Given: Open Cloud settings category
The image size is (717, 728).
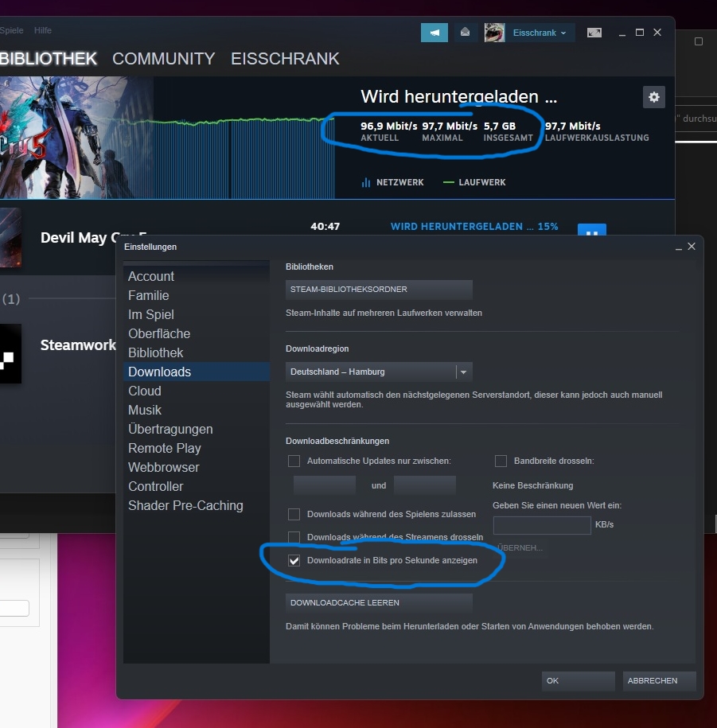Looking at the screenshot, I should pos(197,391).
